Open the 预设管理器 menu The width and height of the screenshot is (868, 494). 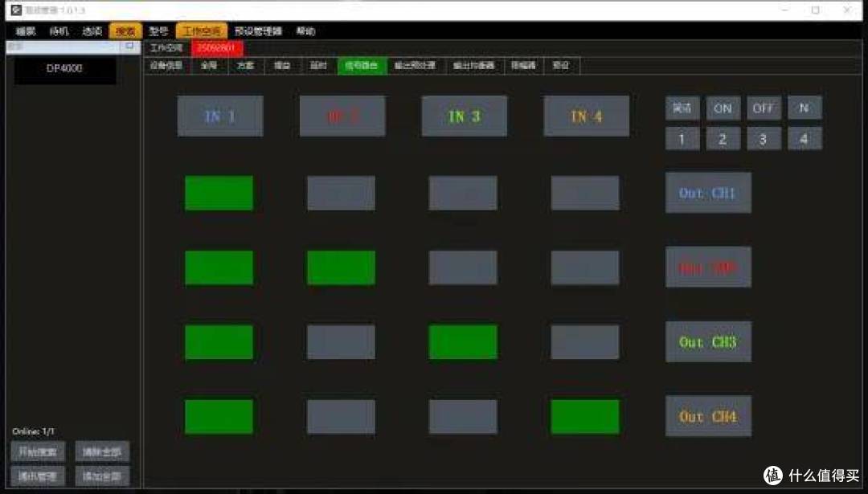pos(259,31)
